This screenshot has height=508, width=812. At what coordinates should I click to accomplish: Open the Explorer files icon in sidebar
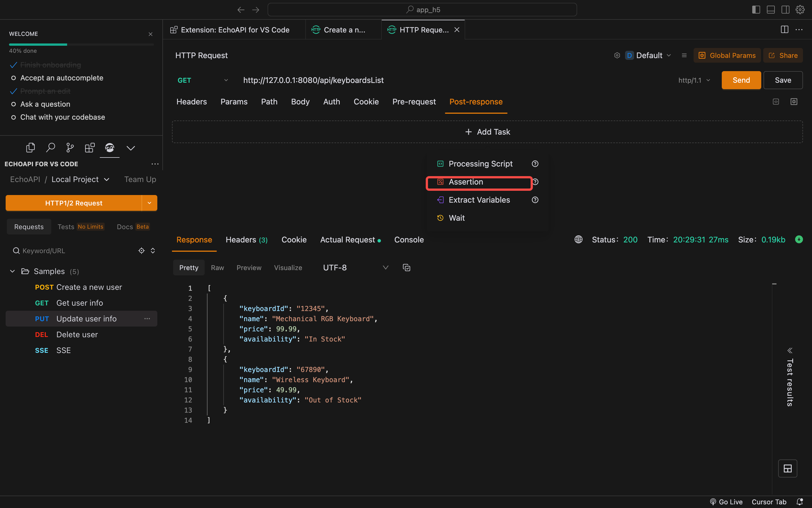[x=30, y=148]
